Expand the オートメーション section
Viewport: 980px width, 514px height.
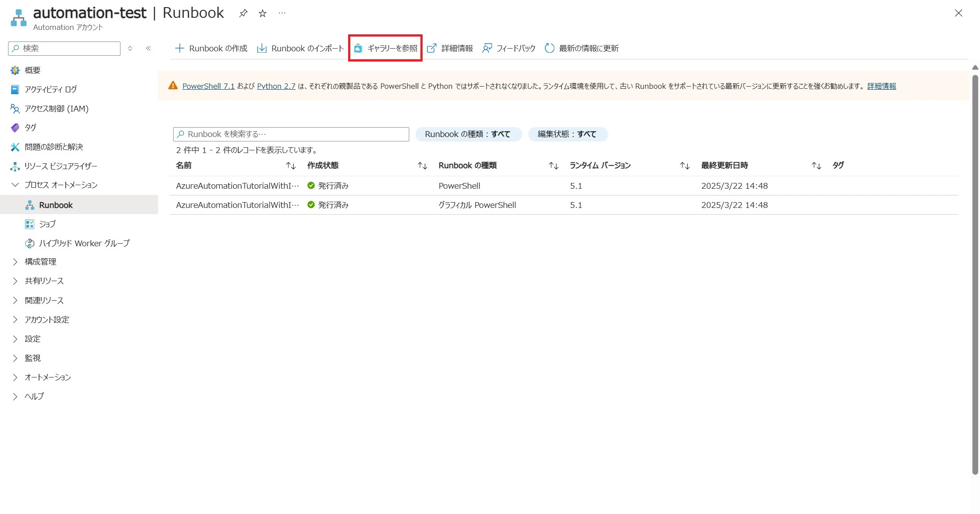[15, 377]
